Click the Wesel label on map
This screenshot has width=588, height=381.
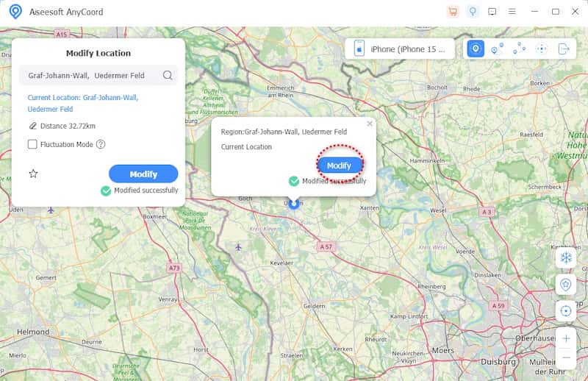[438, 210]
